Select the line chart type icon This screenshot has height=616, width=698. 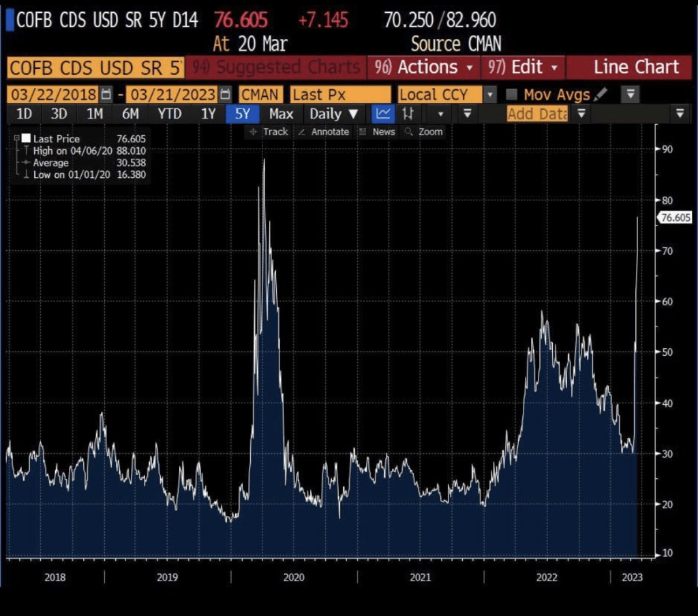pos(384,114)
